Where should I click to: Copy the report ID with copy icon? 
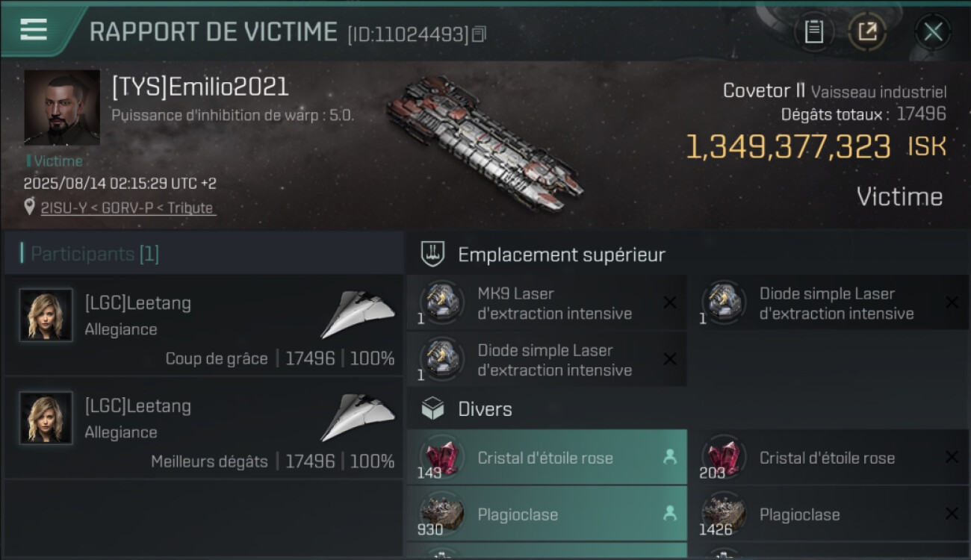(480, 34)
